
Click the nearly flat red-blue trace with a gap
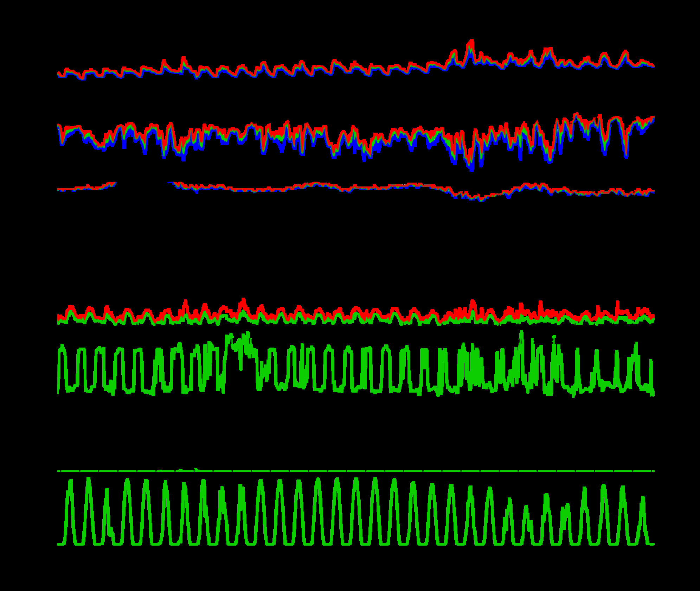tap(355, 192)
